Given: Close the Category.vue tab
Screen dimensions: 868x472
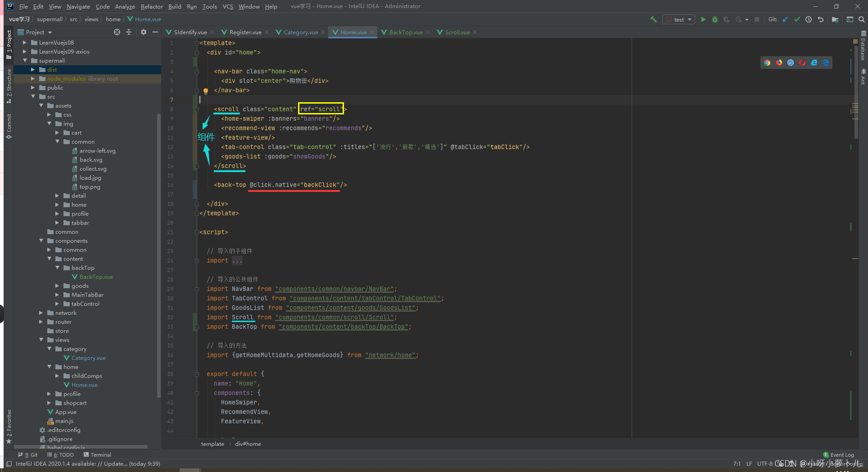Looking at the screenshot, I should (323, 32).
